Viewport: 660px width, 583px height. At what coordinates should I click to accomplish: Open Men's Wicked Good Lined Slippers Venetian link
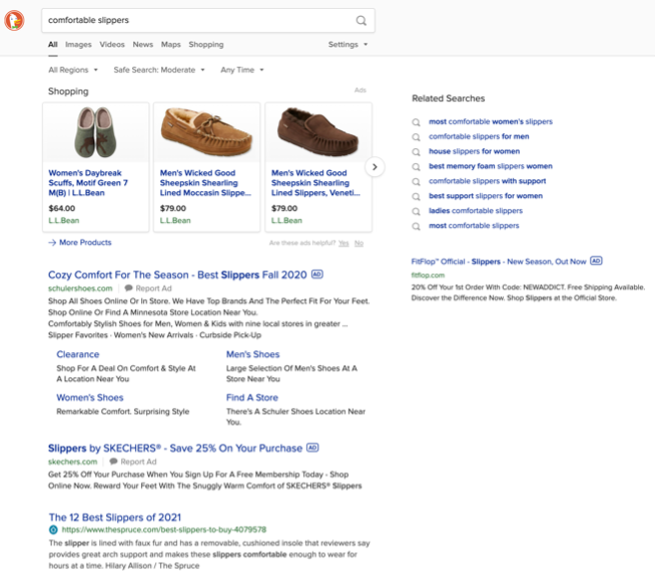[x=316, y=183]
